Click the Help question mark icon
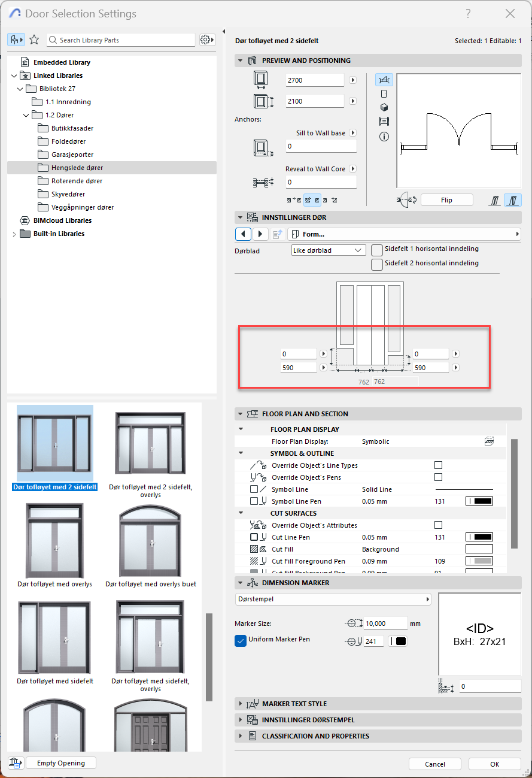 point(468,14)
